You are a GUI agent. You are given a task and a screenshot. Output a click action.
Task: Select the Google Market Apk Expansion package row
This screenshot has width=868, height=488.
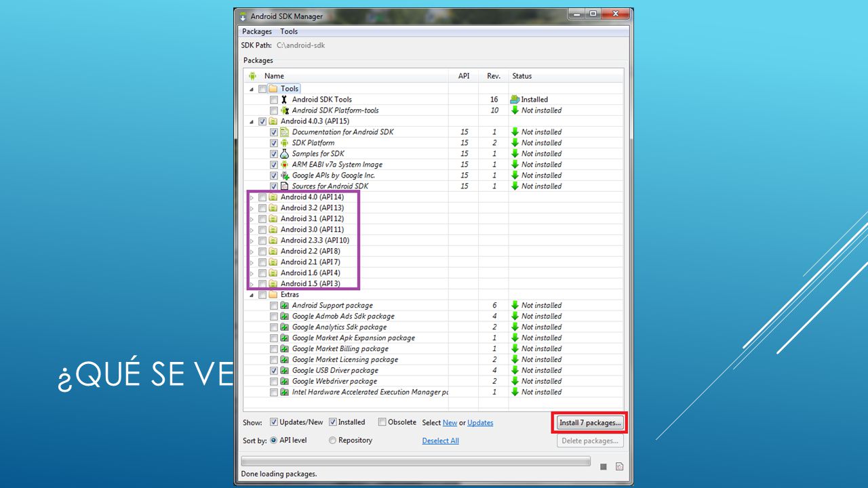tap(434, 338)
